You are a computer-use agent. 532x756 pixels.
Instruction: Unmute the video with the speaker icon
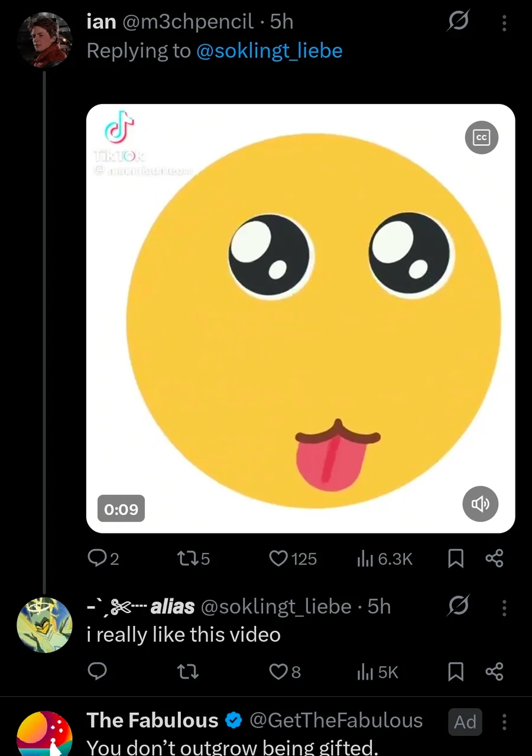tap(480, 504)
